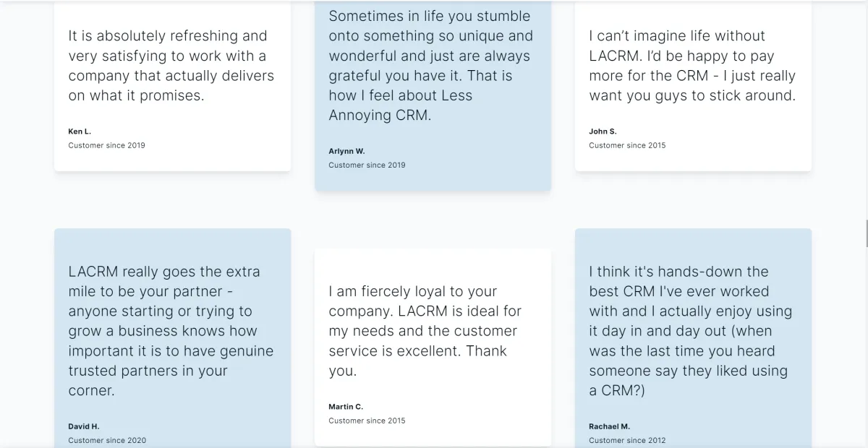
Task: Click Ken L.'s testimonial card
Action: tap(172, 87)
